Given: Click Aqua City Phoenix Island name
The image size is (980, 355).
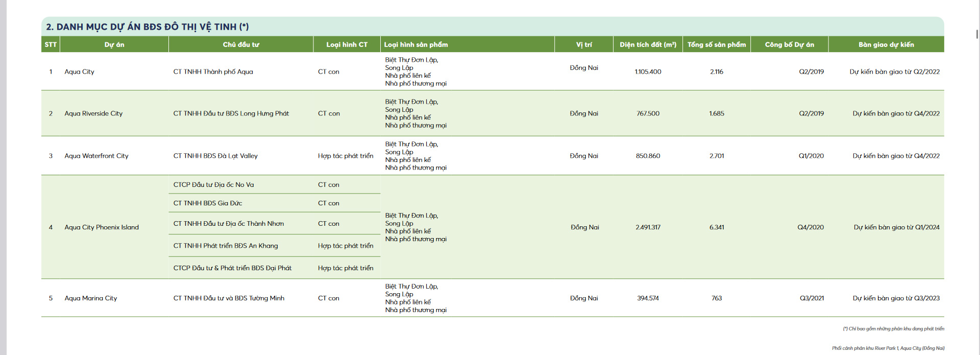Looking at the screenshot, I should pos(102,227).
